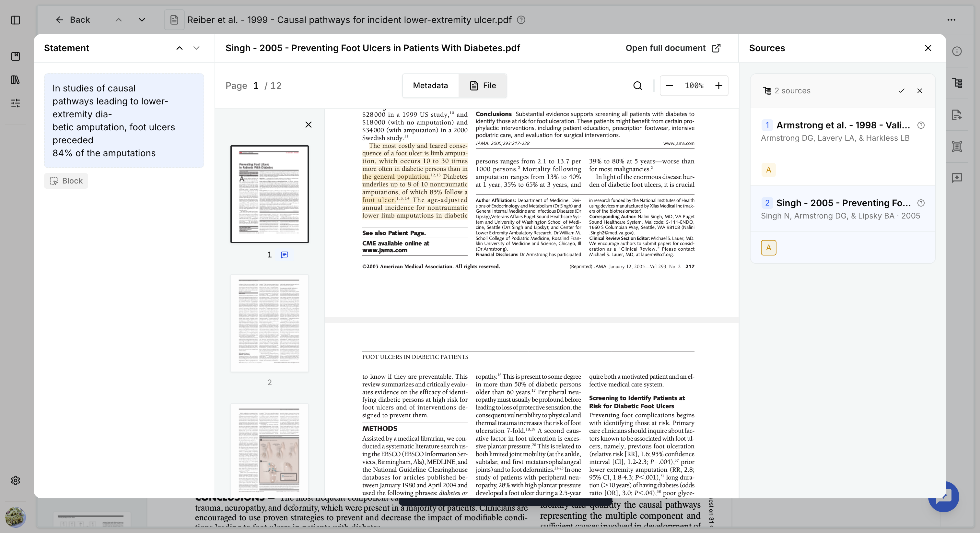Open full document link

coord(673,48)
